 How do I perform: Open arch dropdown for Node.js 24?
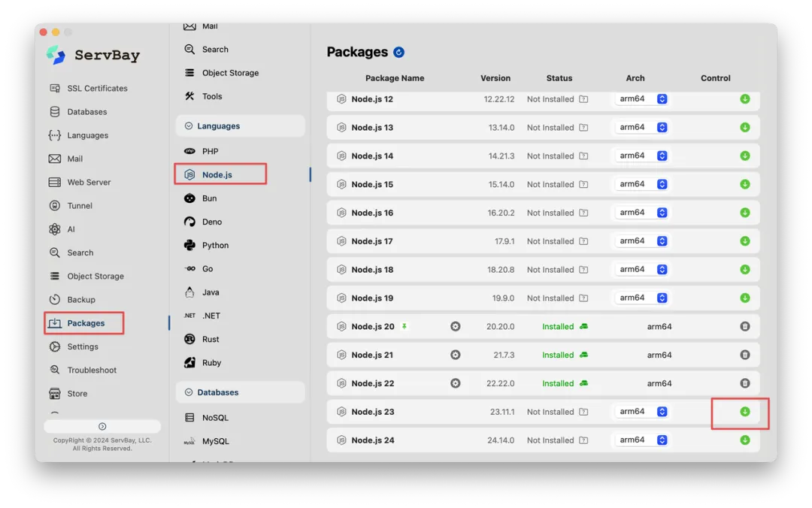click(x=641, y=440)
